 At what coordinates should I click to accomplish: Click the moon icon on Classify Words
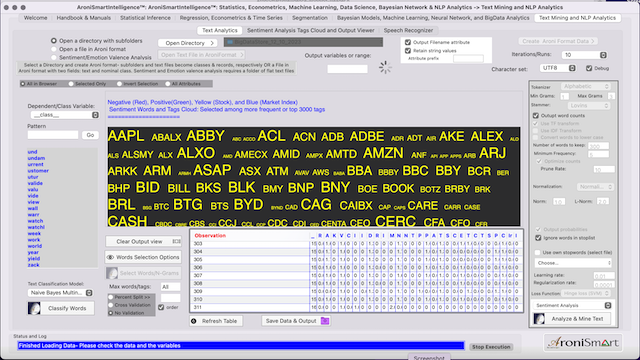coord(34,308)
